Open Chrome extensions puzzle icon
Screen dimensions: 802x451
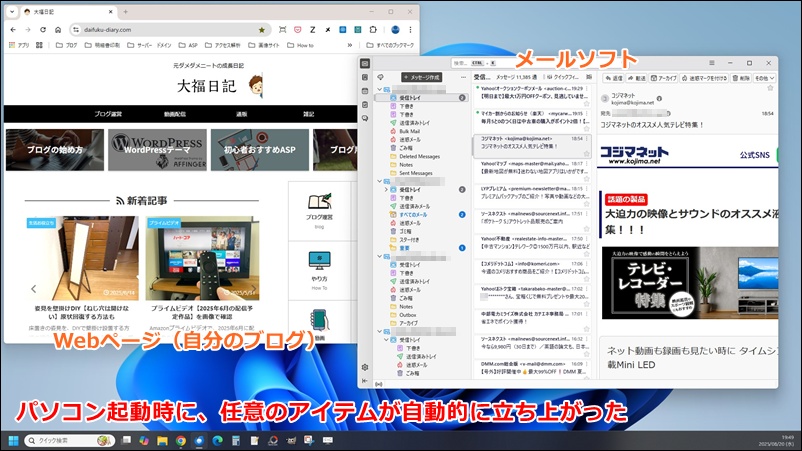tap(373, 30)
